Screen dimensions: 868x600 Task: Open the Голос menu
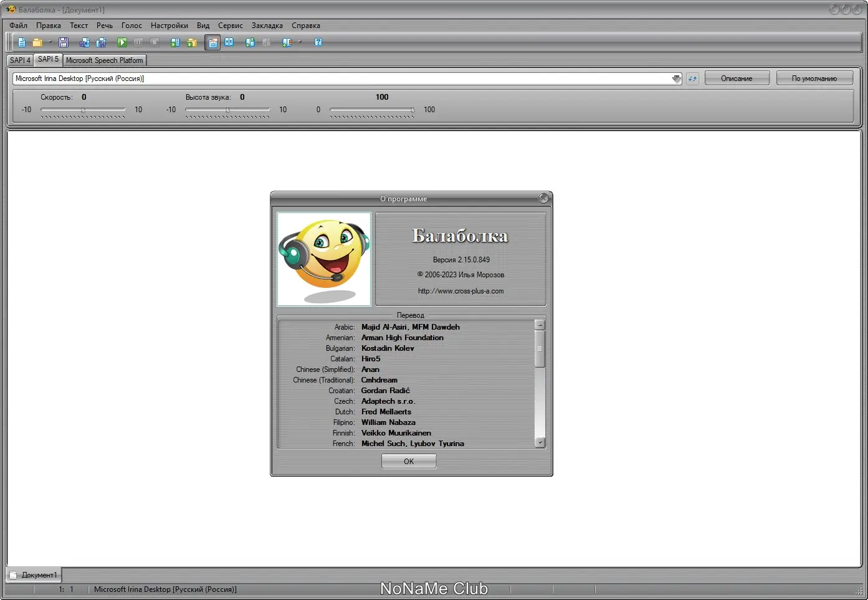pos(131,26)
